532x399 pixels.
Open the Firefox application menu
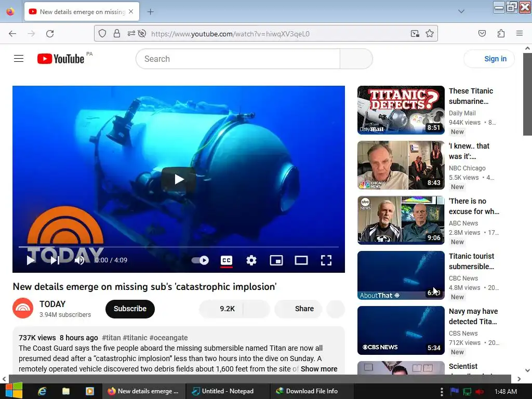[520, 33]
